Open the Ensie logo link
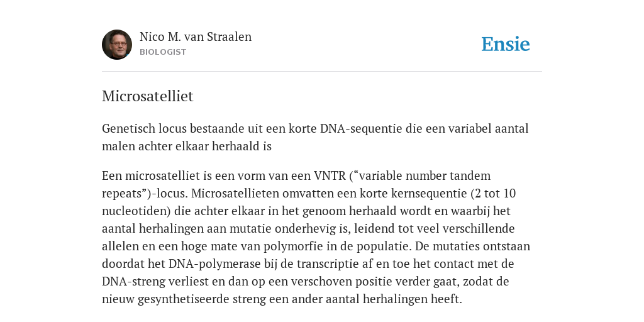The height and width of the screenshot is (322, 644). tap(506, 44)
